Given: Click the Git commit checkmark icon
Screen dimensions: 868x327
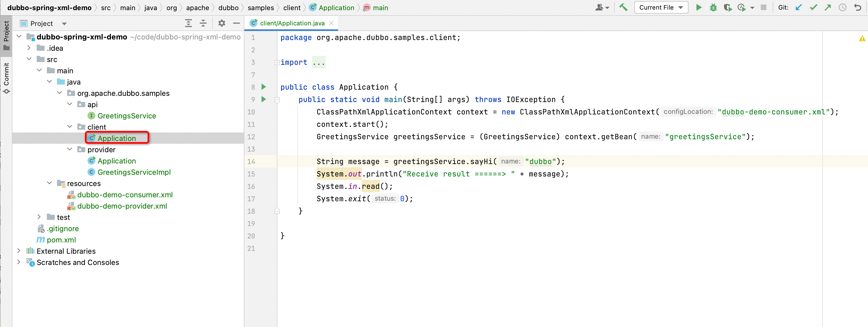Looking at the screenshot, I should point(814,7).
